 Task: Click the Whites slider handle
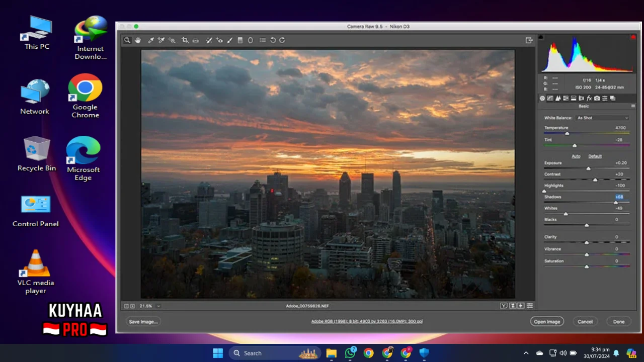pyautogui.click(x=566, y=214)
